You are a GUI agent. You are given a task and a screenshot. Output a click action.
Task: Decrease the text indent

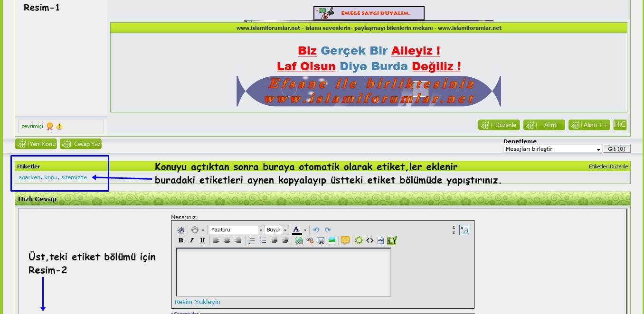click(x=274, y=240)
